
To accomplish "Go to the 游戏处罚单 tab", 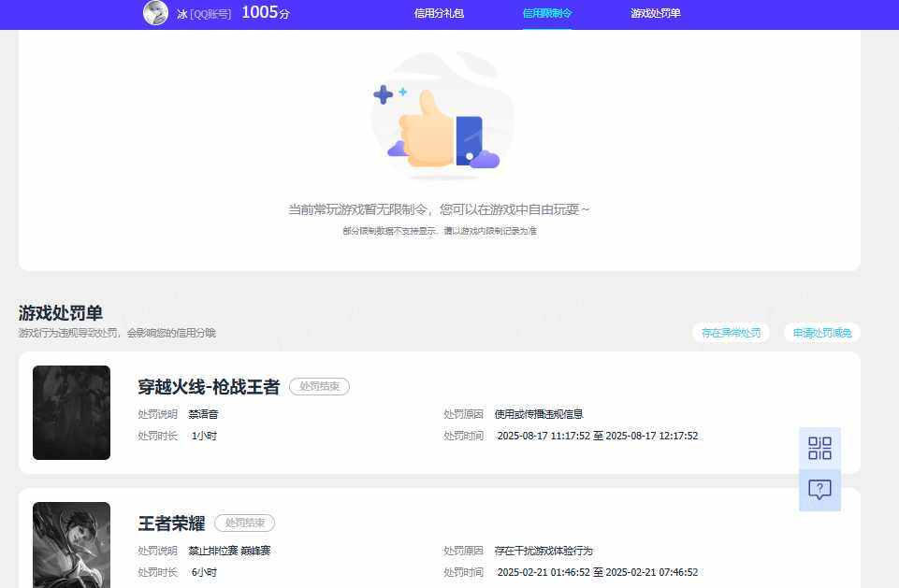I will pyautogui.click(x=656, y=13).
